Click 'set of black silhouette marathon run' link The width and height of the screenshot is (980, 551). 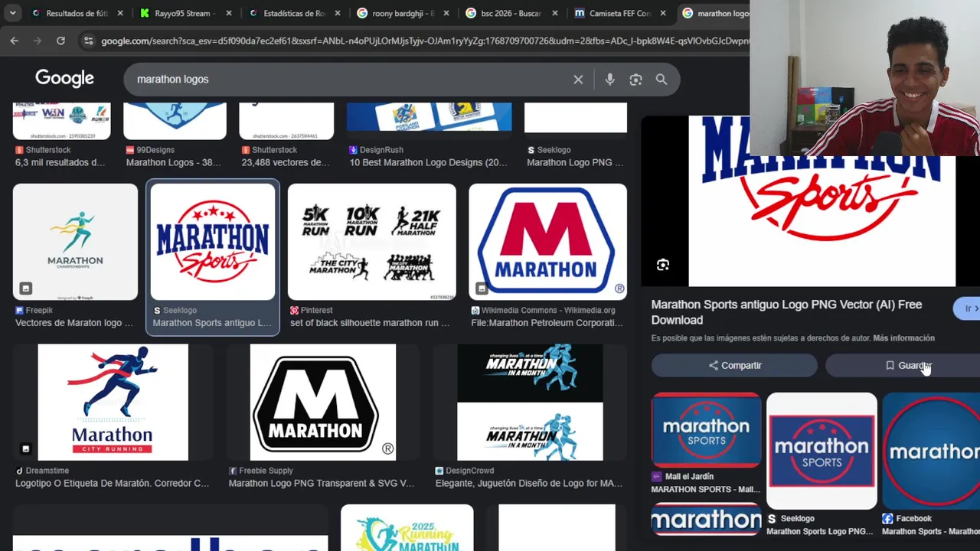click(x=370, y=323)
